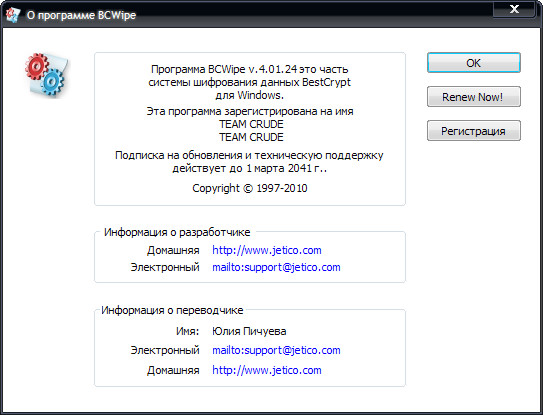This screenshot has width=543, height=415.
Task: Click the "О программе BCWipe" title text
Action: click(x=81, y=15)
